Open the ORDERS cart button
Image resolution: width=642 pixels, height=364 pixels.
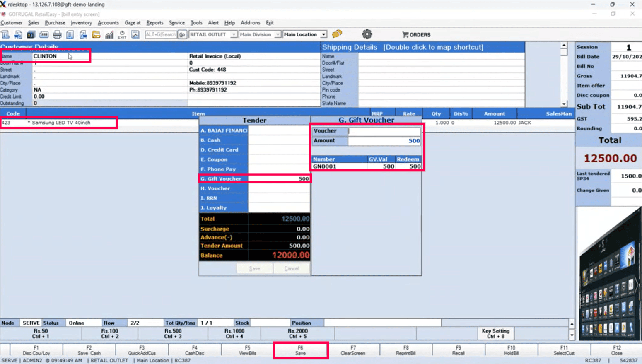pos(416,35)
